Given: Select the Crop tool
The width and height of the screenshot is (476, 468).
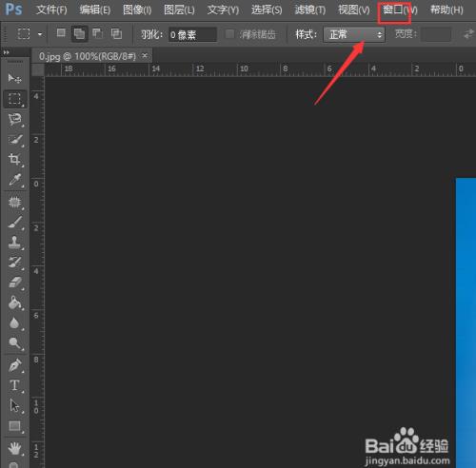Looking at the screenshot, I should (15, 159).
